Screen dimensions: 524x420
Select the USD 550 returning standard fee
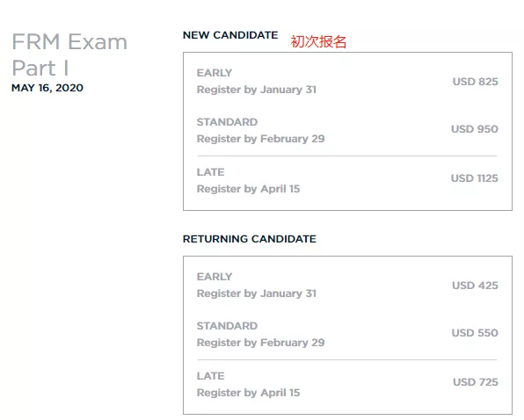click(x=475, y=333)
